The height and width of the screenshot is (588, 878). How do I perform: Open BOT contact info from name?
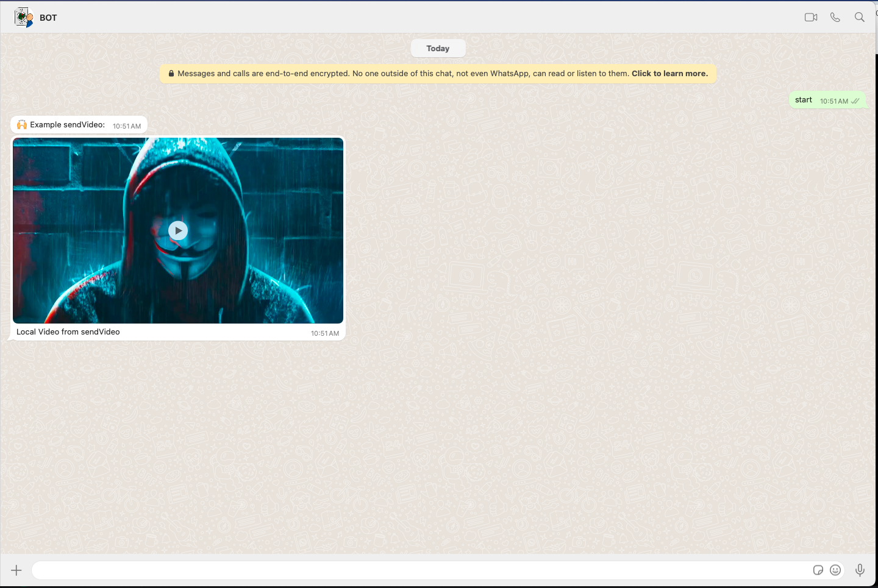[48, 18]
